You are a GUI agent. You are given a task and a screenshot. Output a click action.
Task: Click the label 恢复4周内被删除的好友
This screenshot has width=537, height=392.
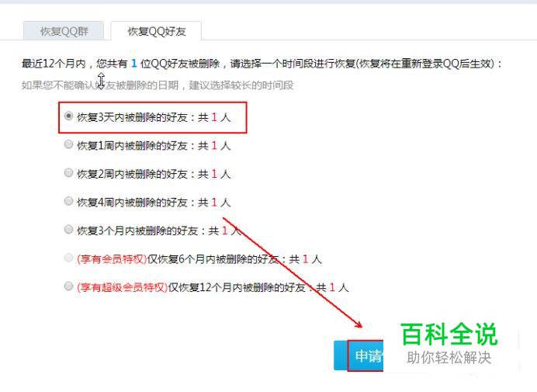pos(132,202)
